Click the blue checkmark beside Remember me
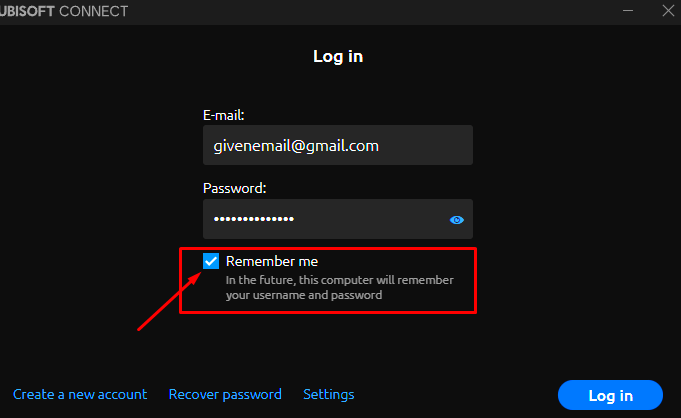 coord(211,261)
